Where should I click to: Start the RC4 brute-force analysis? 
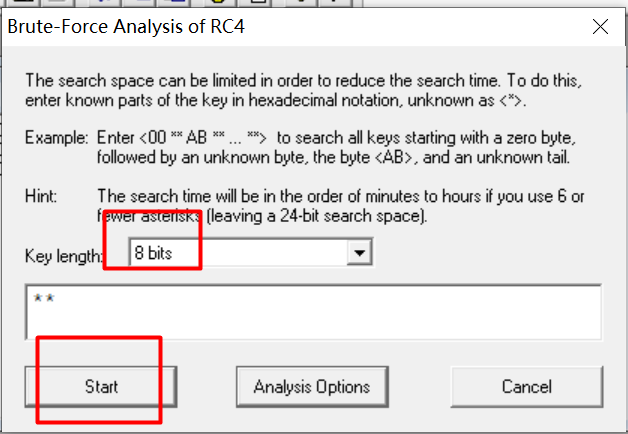tap(101, 387)
